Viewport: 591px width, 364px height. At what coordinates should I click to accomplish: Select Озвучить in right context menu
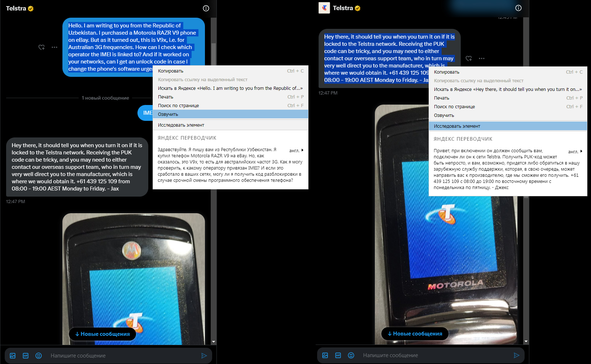click(x=508, y=115)
